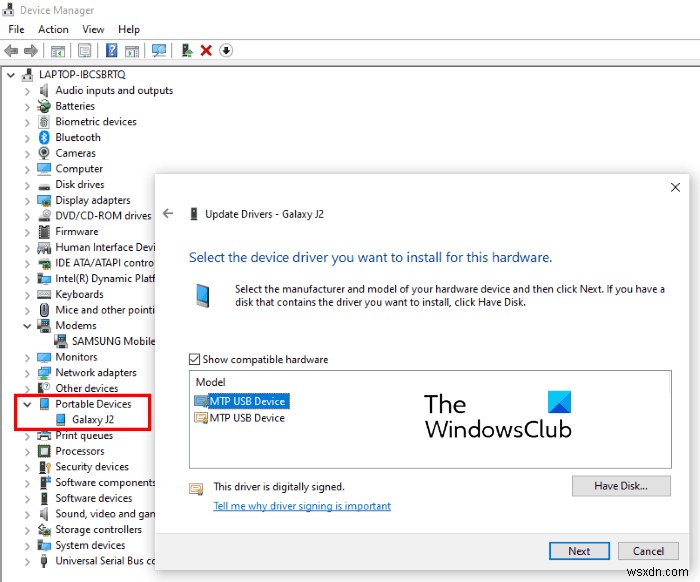Close the Update Drivers dialog

click(x=675, y=187)
